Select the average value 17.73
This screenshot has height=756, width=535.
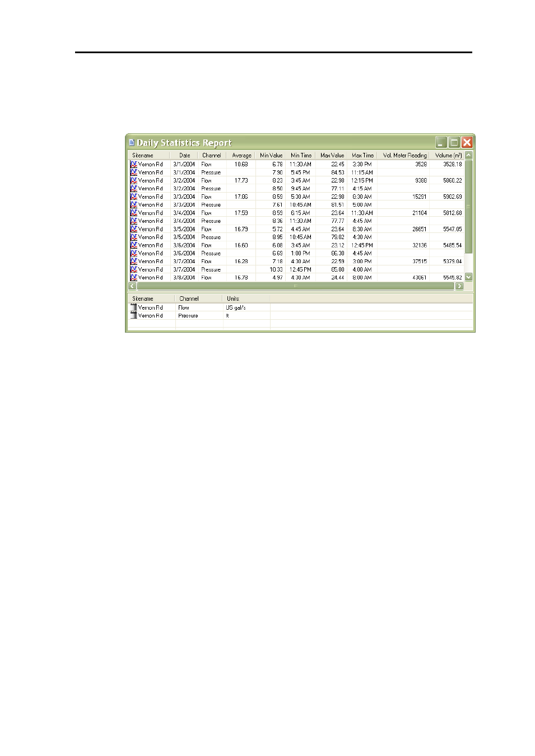(241, 181)
